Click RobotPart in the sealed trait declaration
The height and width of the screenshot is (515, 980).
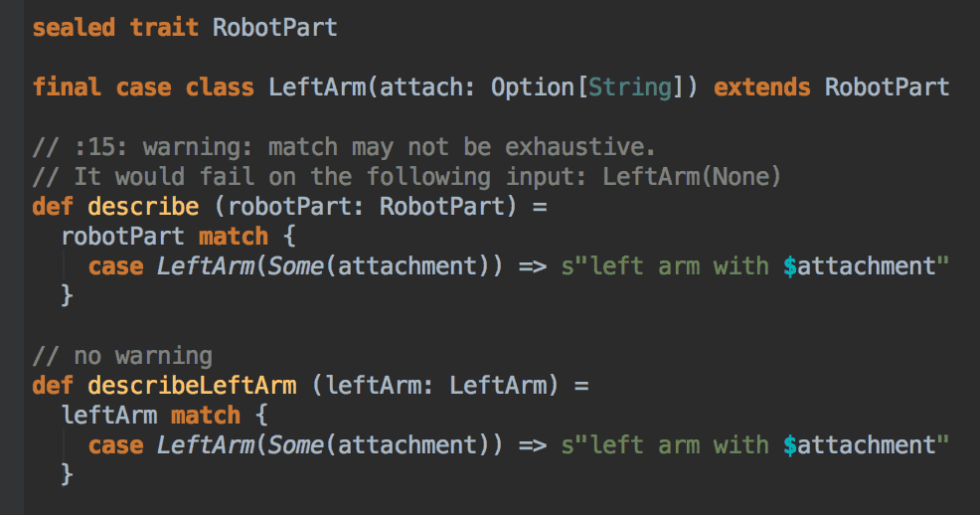coord(275,28)
